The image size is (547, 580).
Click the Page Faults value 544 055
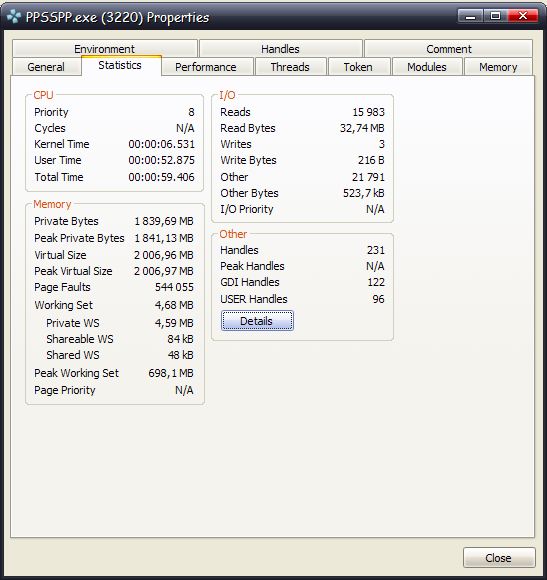pyautogui.click(x=174, y=287)
